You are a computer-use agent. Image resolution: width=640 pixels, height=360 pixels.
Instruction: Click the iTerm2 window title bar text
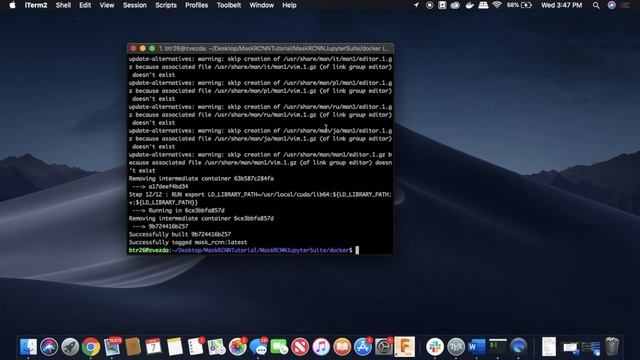(x=275, y=48)
